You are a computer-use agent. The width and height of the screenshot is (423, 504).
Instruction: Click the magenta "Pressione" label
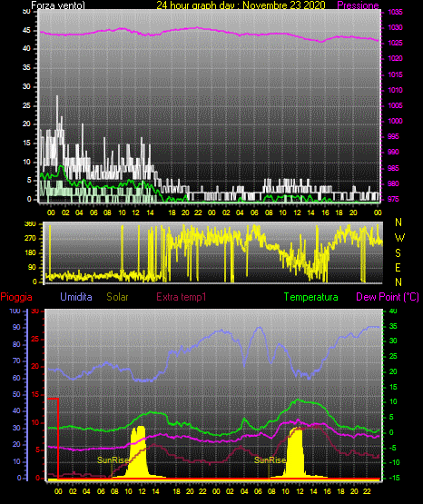point(358,5)
